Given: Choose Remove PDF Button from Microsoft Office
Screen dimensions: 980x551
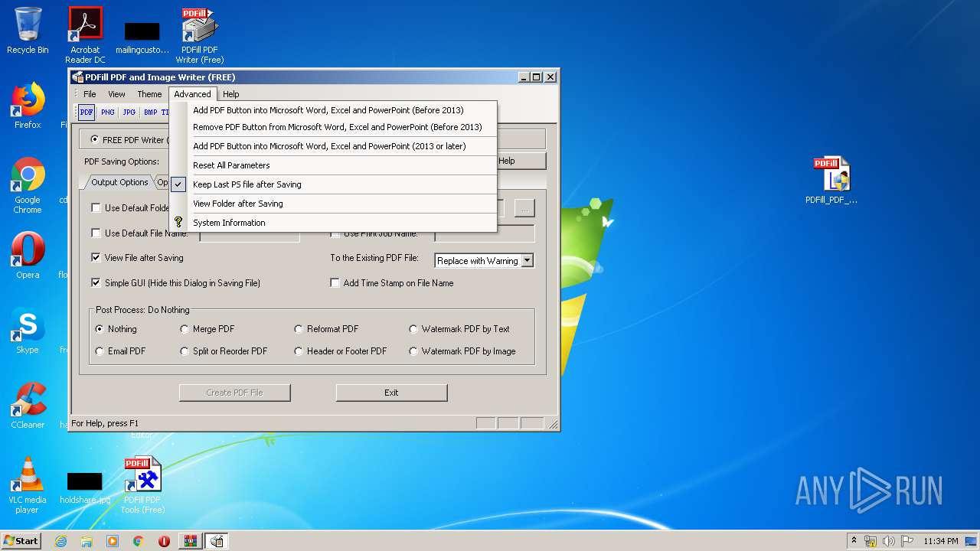Looking at the screenshot, I should point(333,127).
